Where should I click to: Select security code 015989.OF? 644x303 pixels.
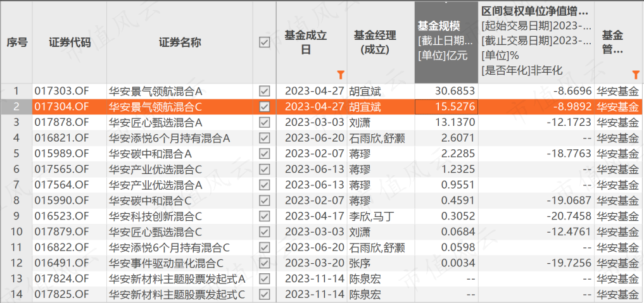point(61,154)
